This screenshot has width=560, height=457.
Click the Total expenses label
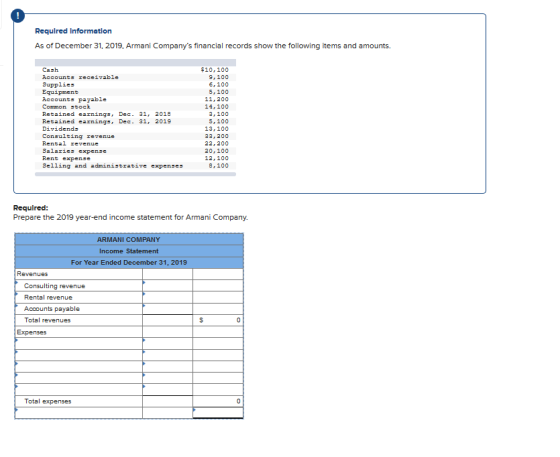(x=48, y=401)
